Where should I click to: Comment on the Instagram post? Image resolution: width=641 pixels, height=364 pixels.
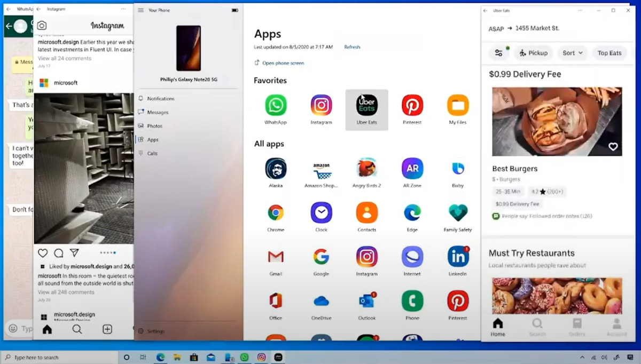(x=59, y=253)
